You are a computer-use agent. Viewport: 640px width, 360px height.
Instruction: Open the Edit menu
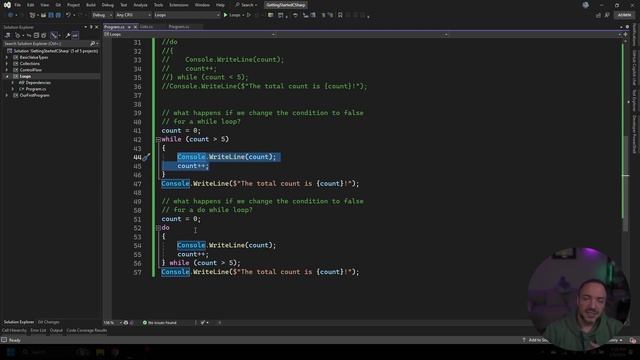(31, 5)
